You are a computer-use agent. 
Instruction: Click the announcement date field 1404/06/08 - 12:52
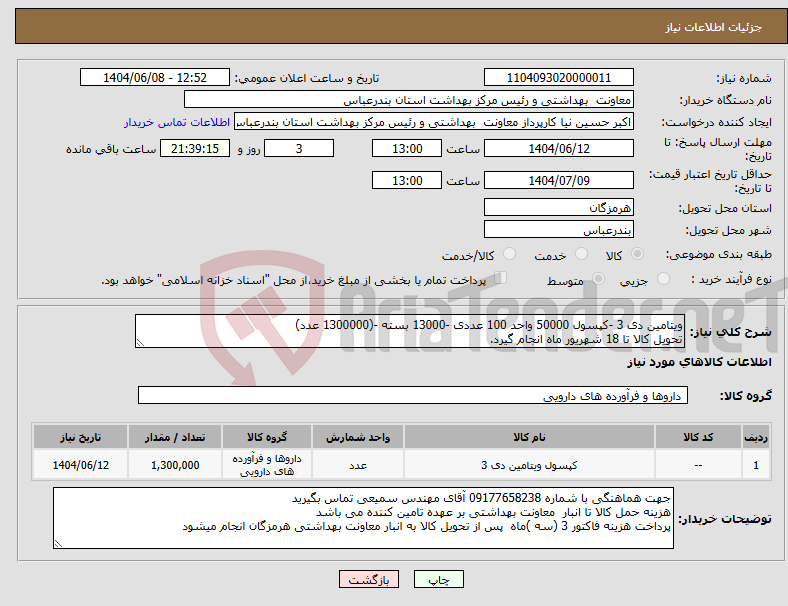155,77
